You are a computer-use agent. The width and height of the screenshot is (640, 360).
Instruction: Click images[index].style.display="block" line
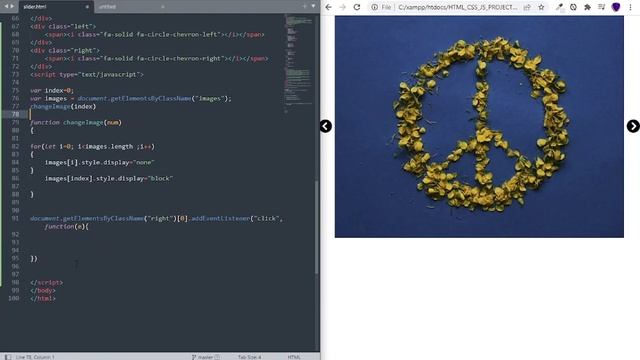[109, 178]
